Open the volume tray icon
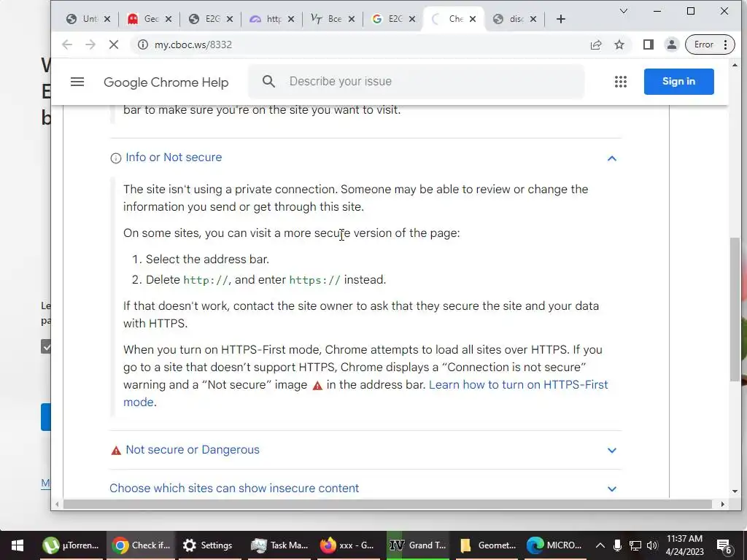Image resolution: width=747 pixels, height=560 pixels. click(x=652, y=545)
